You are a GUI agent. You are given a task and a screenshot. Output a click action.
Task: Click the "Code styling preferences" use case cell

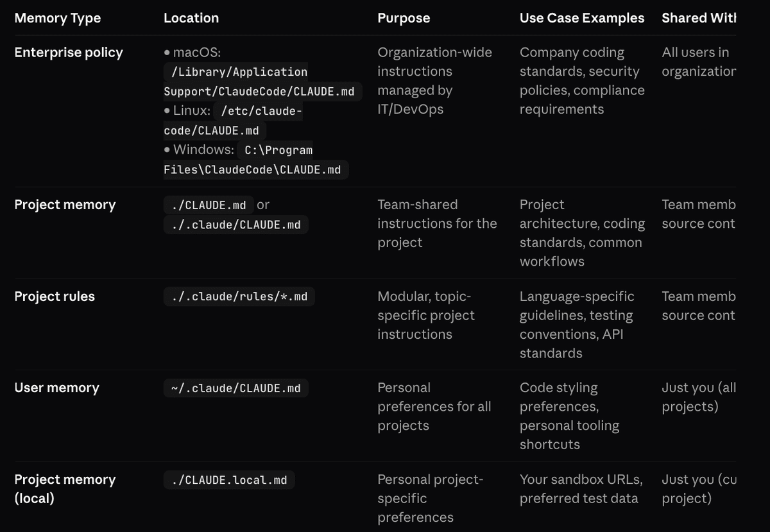569,416
